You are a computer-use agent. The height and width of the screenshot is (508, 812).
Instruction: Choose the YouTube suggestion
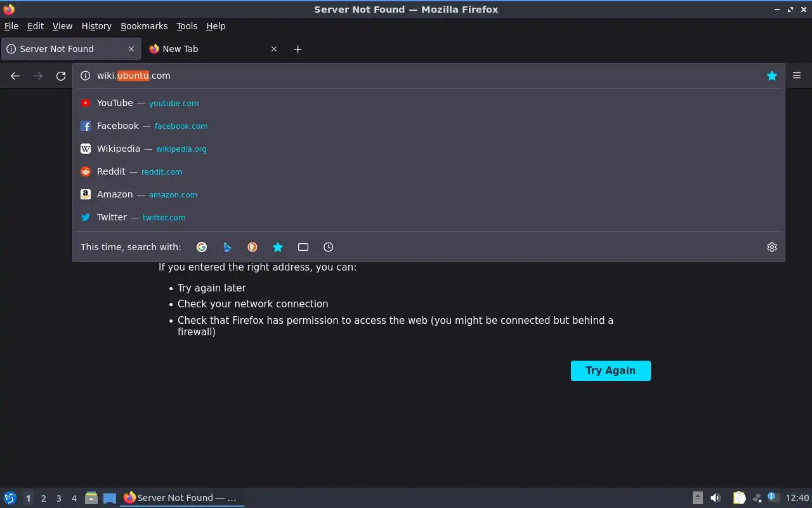pyautogui.click(x=429, y=103)
